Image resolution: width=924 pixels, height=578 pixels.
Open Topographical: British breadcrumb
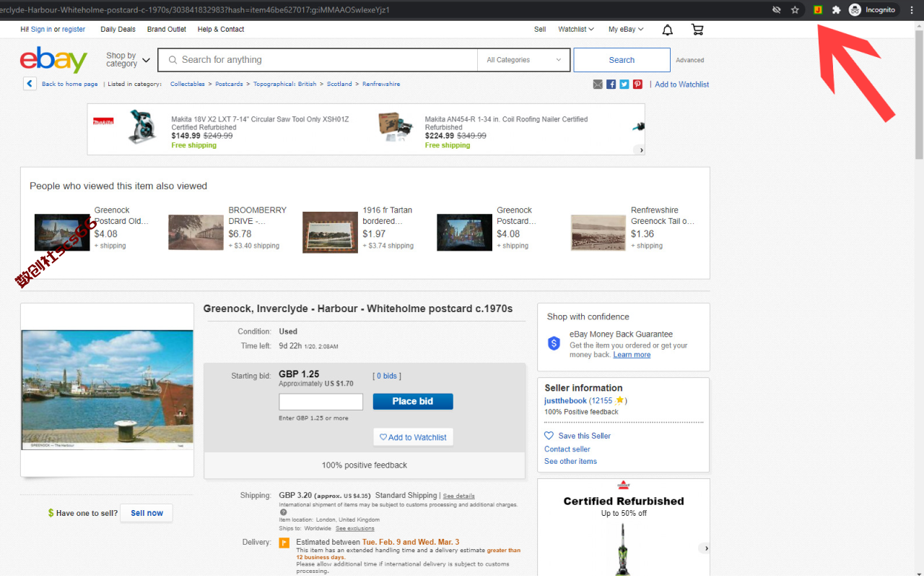(x=284, y=84)
